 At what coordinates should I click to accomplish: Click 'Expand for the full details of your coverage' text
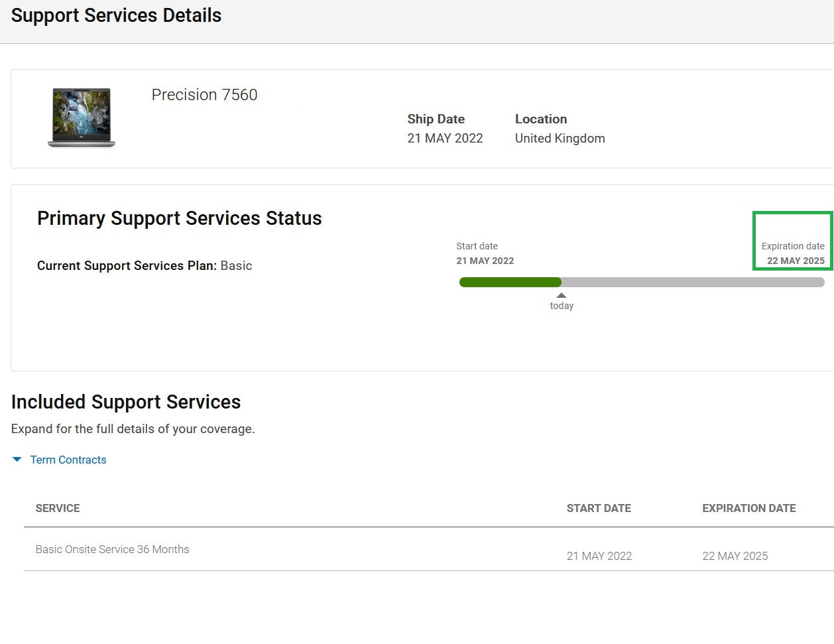(x=133, y=428)
